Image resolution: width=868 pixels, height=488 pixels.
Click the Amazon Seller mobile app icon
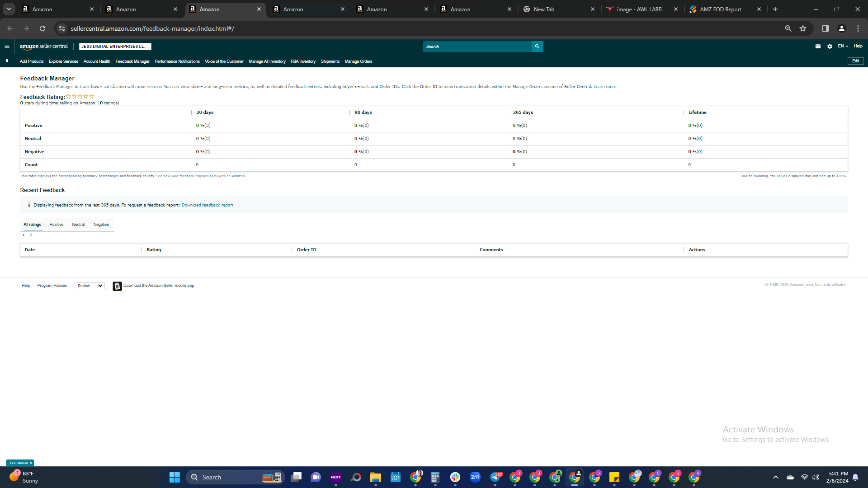(117, 286)
